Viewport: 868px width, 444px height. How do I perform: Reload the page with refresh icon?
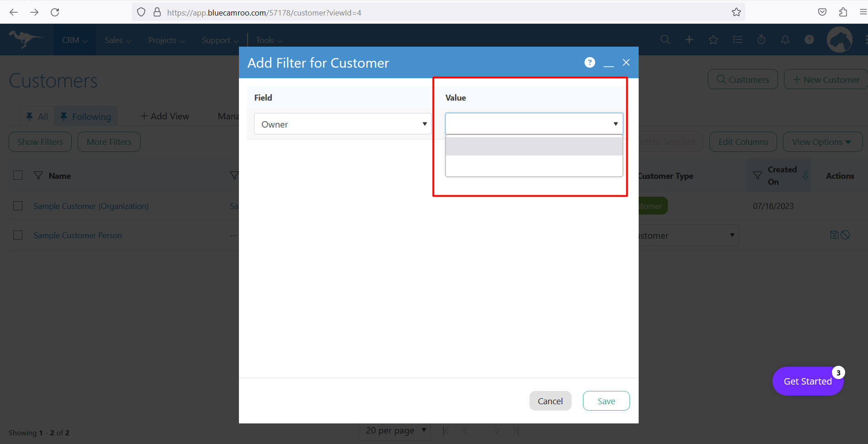55,12
